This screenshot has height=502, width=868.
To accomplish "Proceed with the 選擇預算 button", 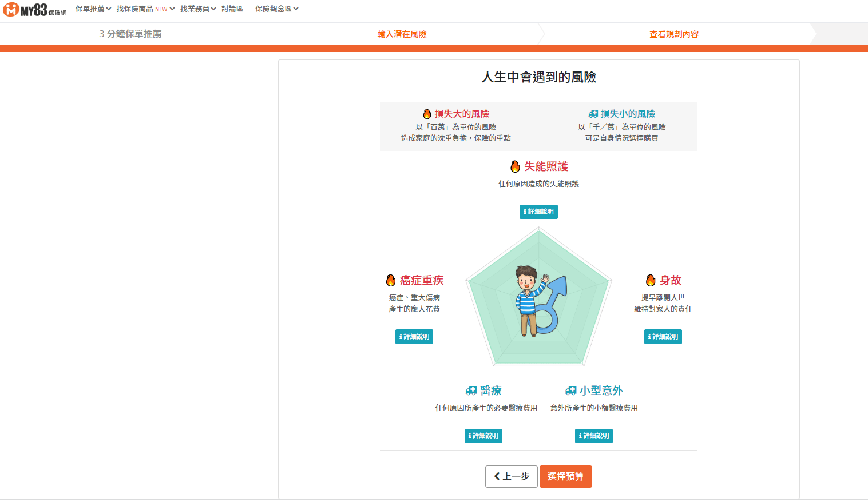I will click(x=566, y=476).
